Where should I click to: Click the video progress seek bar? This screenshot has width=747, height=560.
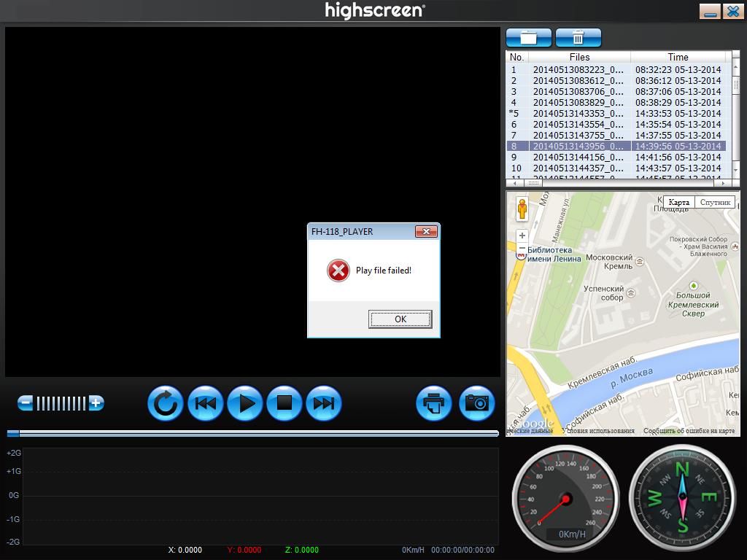coord(252,433)
